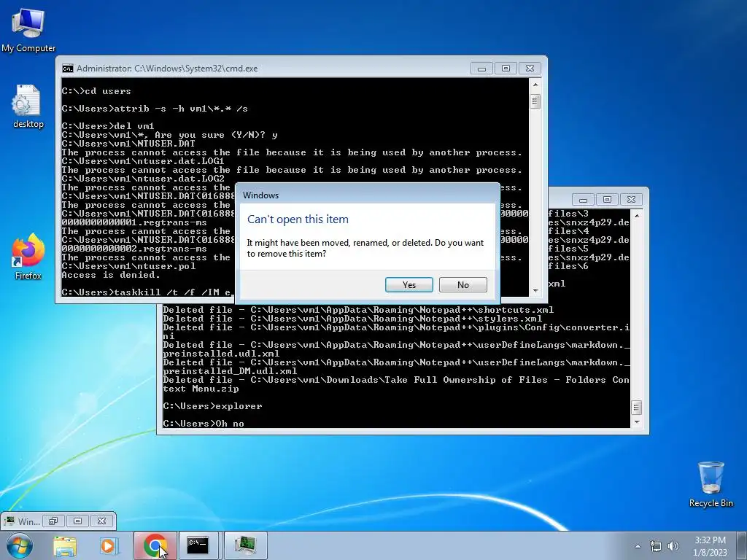This screenshot has width=747, height=560.
Task: Close the rear command prompt window
Action: pyautogui.click(x=631, y=200)
